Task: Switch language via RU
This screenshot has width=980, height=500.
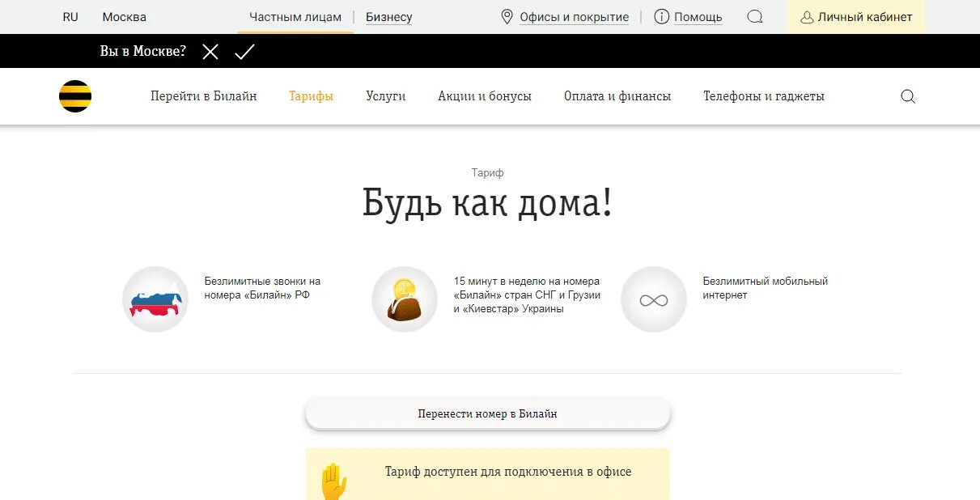Action: (70, 17)
